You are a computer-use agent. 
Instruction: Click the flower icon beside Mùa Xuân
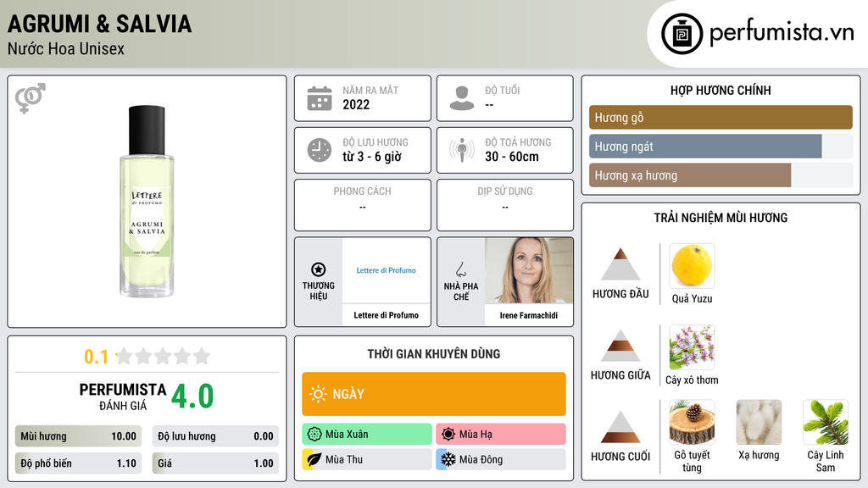click(x=314, y=435)
